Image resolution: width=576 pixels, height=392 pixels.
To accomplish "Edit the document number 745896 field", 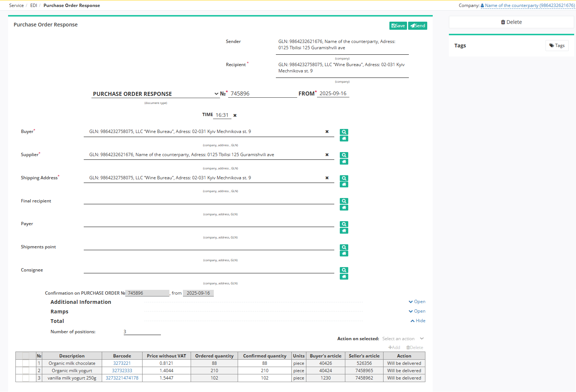I will point(262,94).
